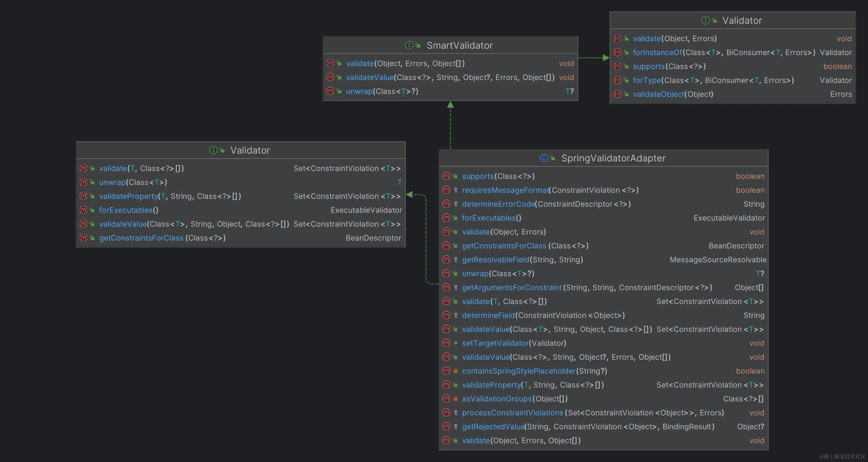Click method icon on Validator node forExecutables row

coord(83,210)
